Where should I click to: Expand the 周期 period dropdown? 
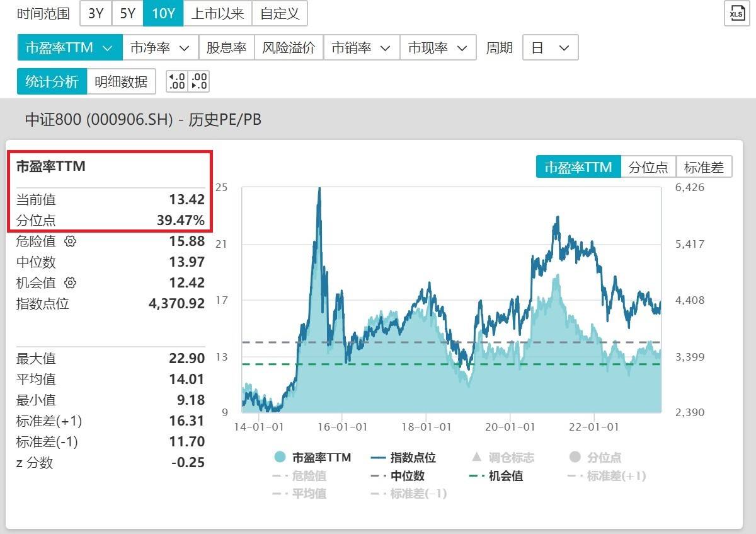click(x=550, y=48)
